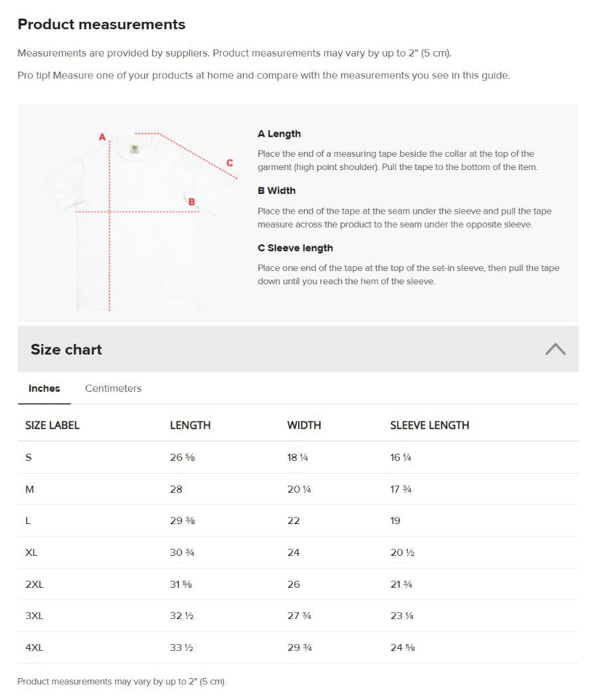Collapse the Size chart chevron arrow
Screen dimensions: 598x700
coord(555,349)
